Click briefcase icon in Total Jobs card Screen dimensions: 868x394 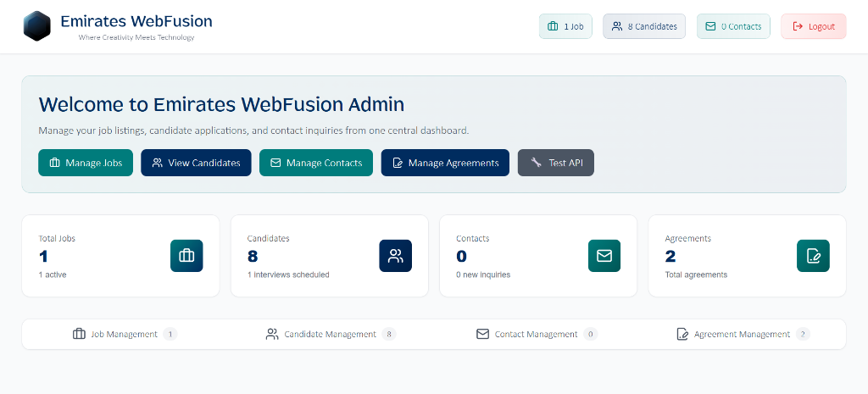[186, 256]
